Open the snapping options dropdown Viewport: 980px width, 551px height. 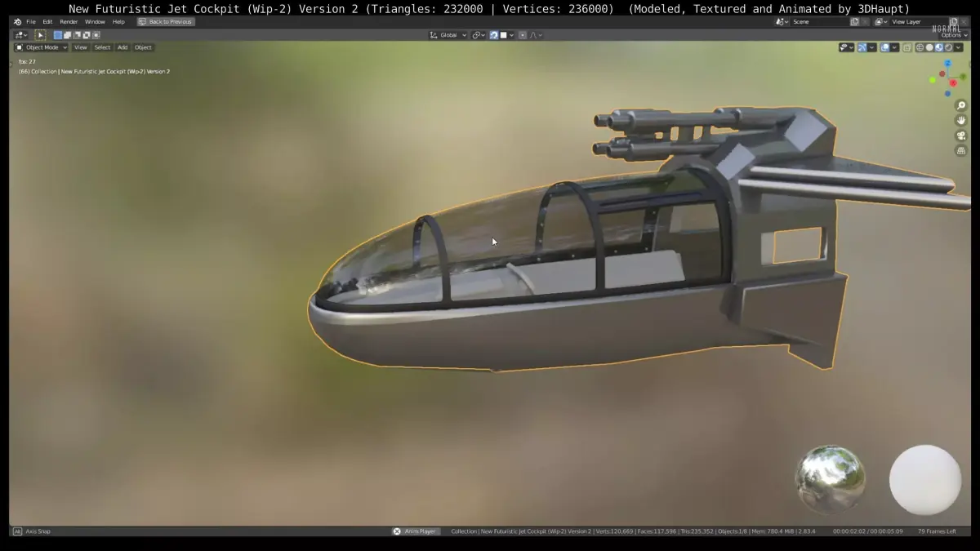pos(507,35)
